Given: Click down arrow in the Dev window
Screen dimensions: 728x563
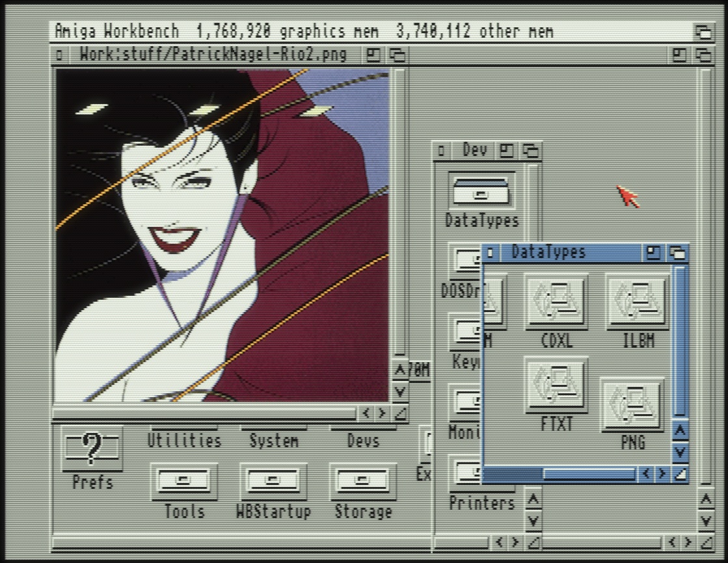Looking at the screenshot, I should tap(533, 521).
